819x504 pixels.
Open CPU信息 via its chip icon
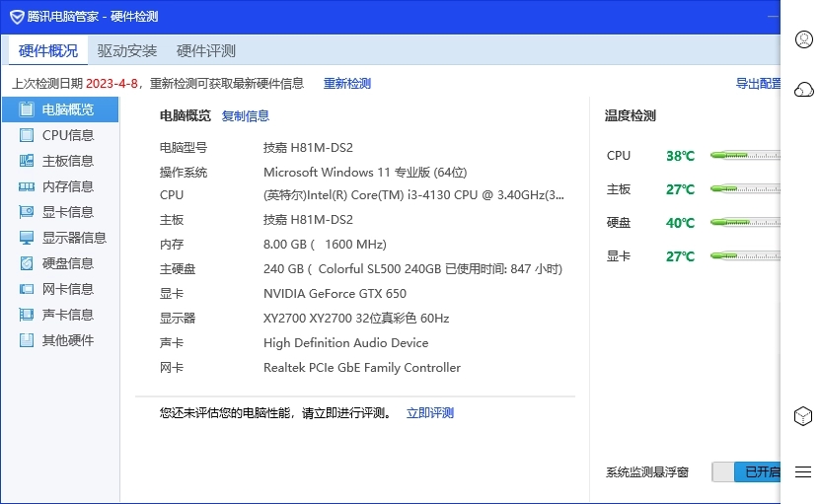coord(26,135)
